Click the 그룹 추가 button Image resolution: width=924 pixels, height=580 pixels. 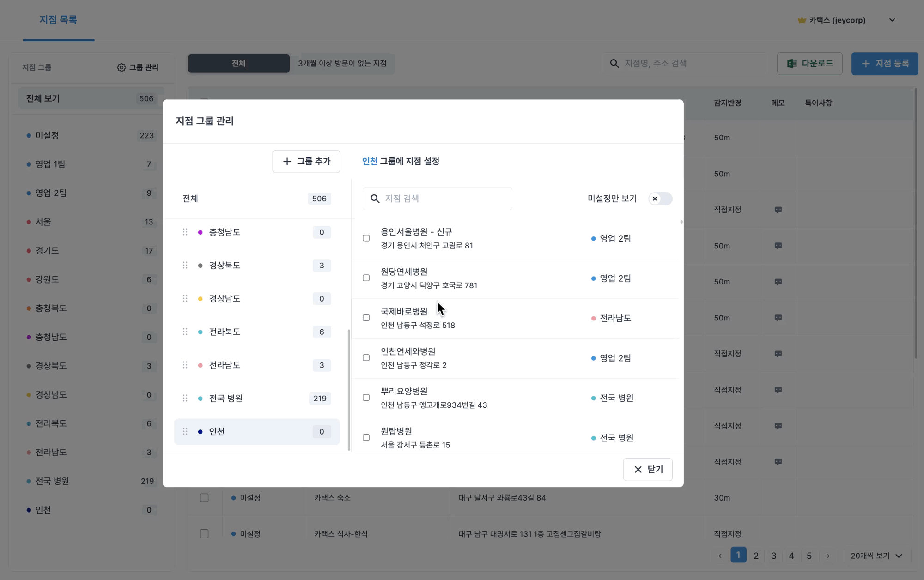click(x=306, y=161)
